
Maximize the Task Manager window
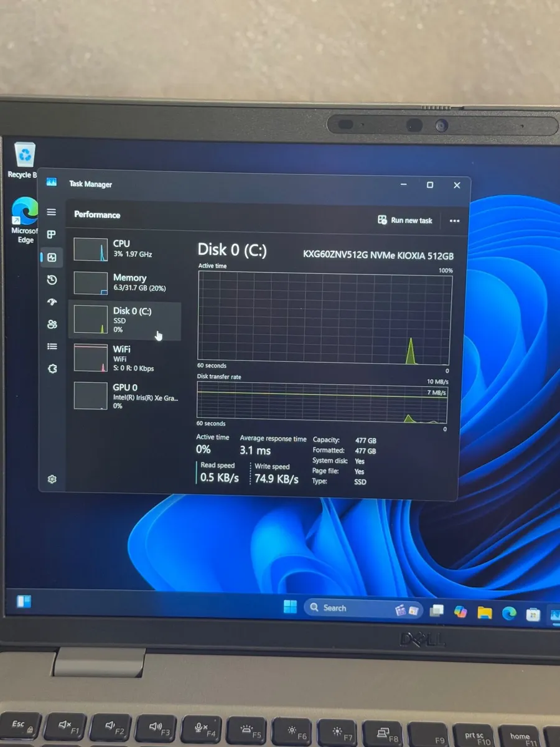tap(430, 185)
